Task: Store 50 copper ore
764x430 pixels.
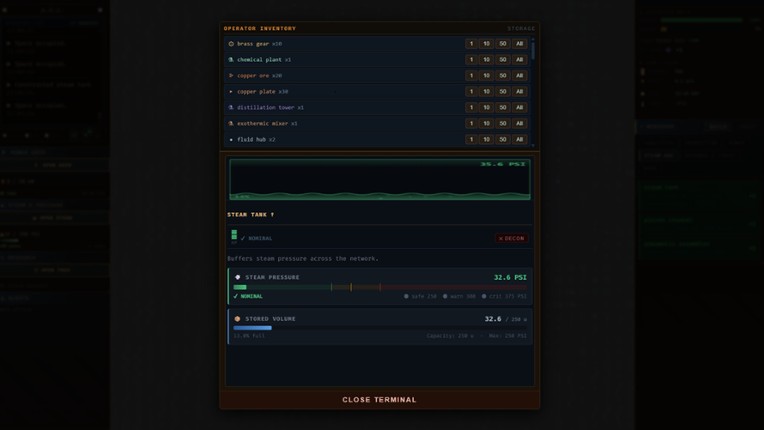Action: (503, 75)
